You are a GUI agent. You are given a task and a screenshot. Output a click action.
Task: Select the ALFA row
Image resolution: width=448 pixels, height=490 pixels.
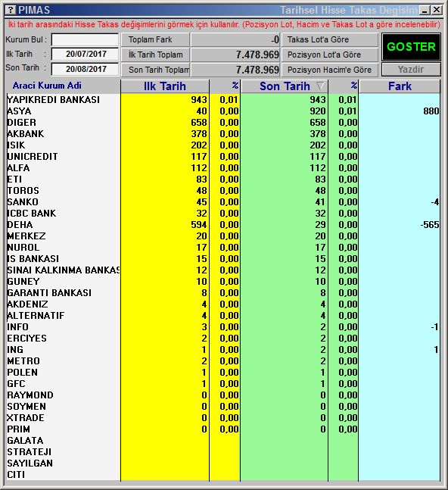click(223, 168)
